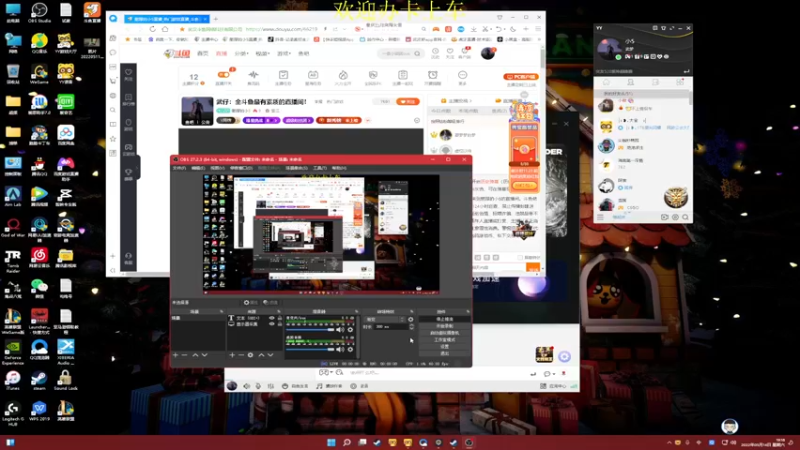The image size is (800, 450).
Task: Open source Properties button above Scenes panel
Action: pyautogui.click(x=251, y=303)
